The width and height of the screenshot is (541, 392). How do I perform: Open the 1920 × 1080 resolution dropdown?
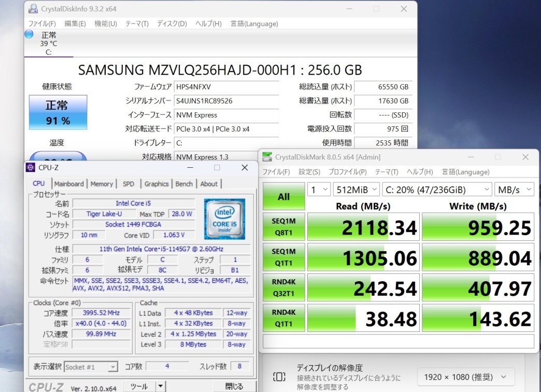coord(466,377)
